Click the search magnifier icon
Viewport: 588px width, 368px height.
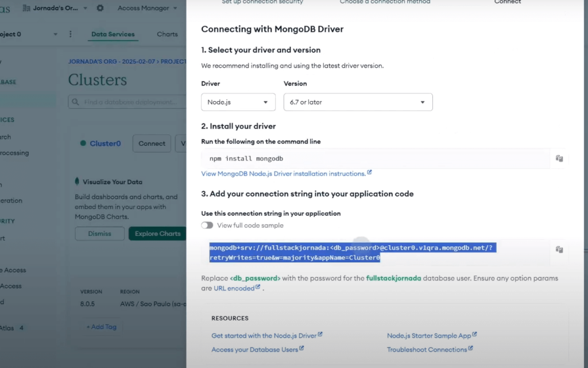tap(76, 102)
